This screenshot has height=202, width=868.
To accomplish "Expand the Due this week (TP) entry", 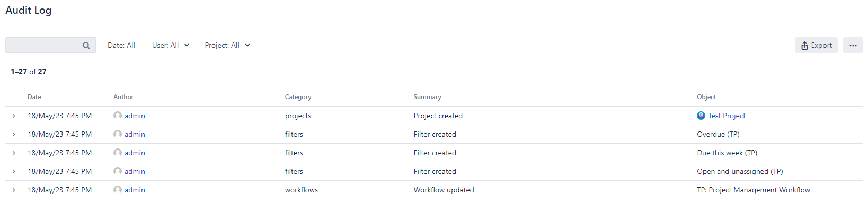I will [x=14, y=153].
